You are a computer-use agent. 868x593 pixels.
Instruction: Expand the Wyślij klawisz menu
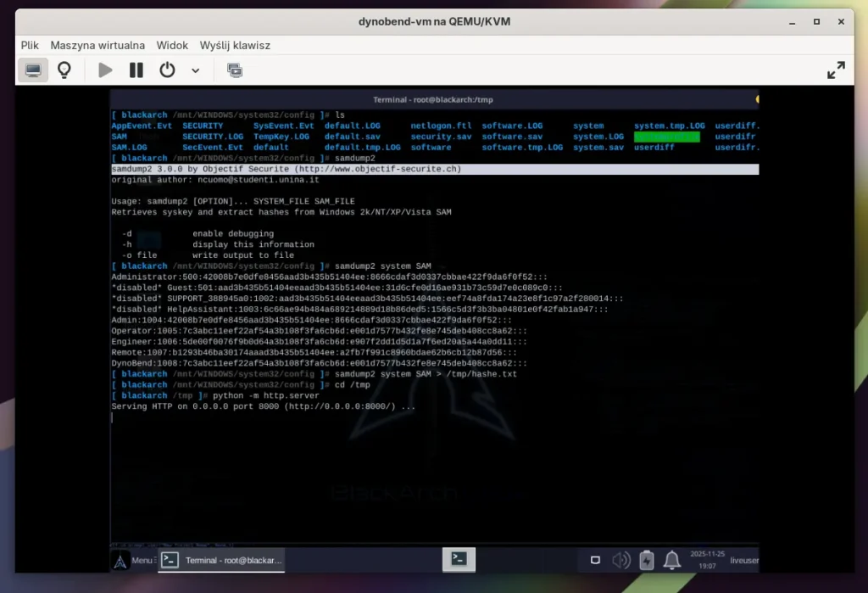pos(235,45)
